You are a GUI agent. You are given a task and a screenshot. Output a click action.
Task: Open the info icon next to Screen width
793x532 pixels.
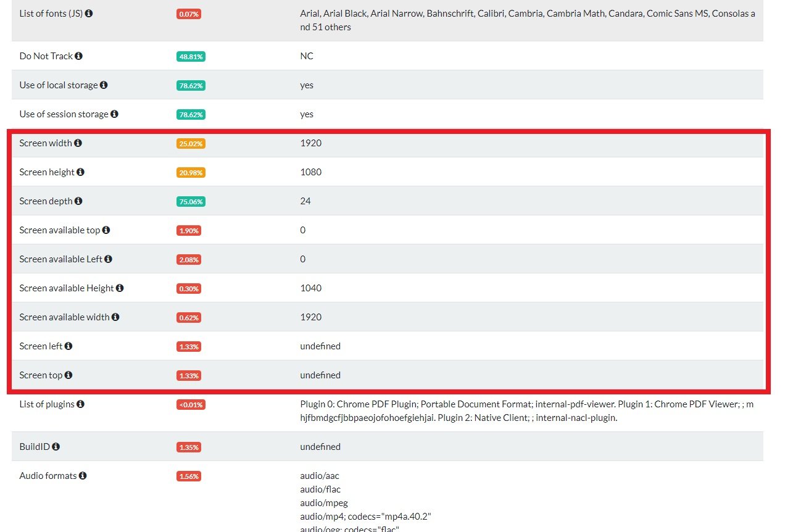click(78, 143)
